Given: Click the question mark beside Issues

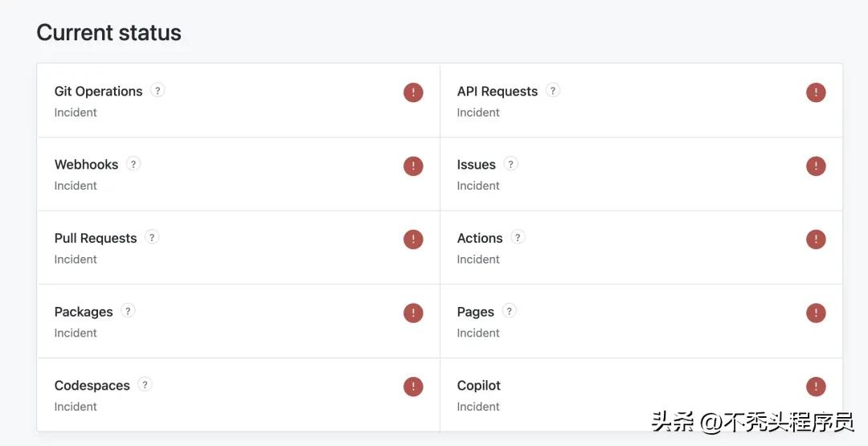Looking at the screenshot, I should 510,164.
